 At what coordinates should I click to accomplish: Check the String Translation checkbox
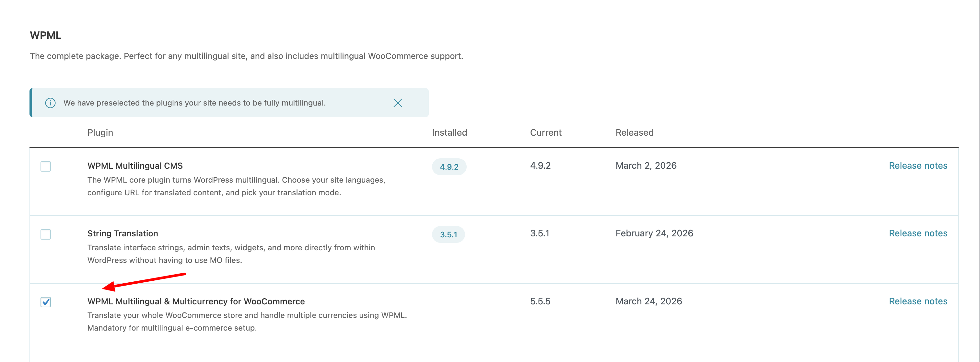click(x=46, y=234)
